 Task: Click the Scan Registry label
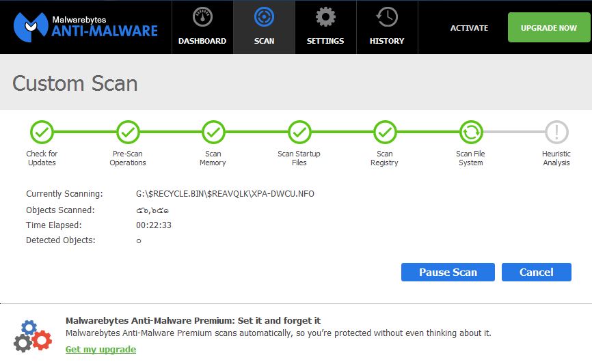coord(384,158)
